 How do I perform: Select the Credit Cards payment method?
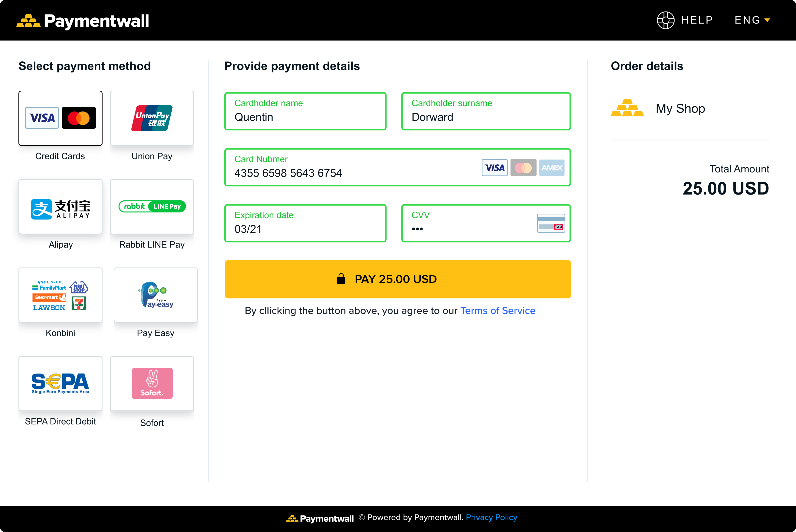pos(60,118)
